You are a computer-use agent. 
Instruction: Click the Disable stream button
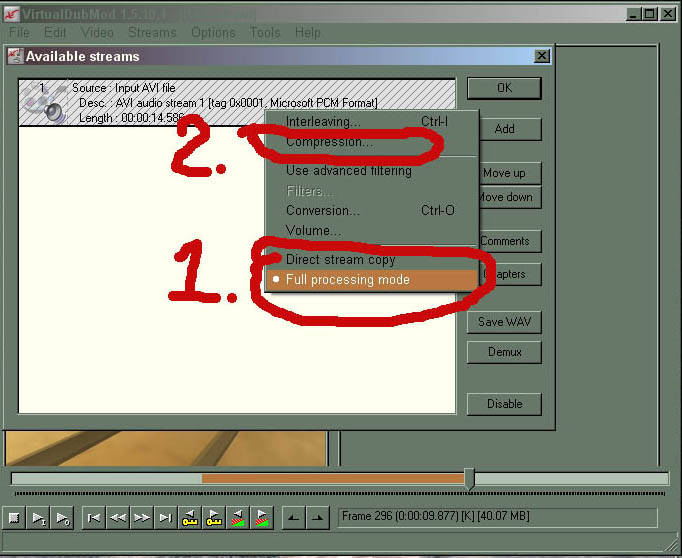(x=504, y=404)
